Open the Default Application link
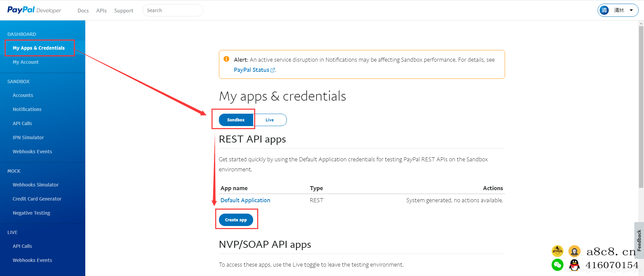 click(245, 200)
